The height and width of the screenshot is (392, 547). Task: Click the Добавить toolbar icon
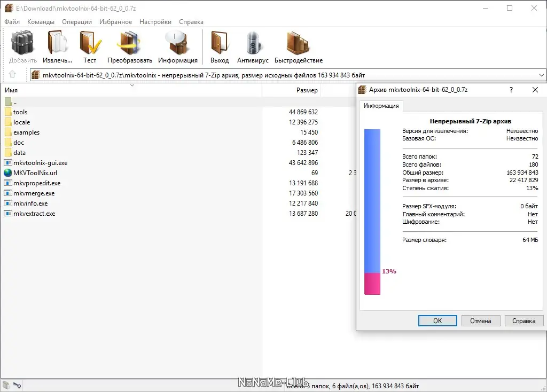click(x=22, y=43)
